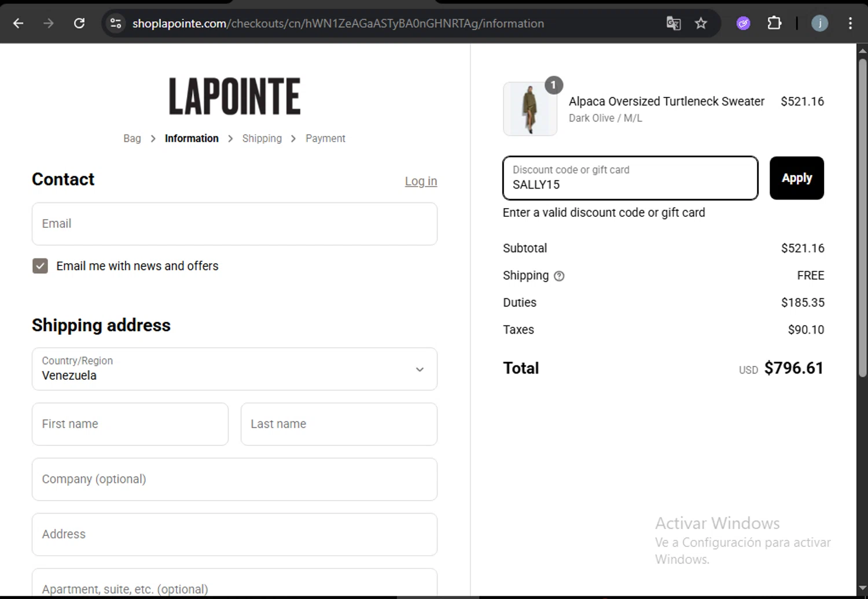Viewport: 868px width, 599px height.
Task: Click the sweater product thumbnail
Action: point(530,109)
